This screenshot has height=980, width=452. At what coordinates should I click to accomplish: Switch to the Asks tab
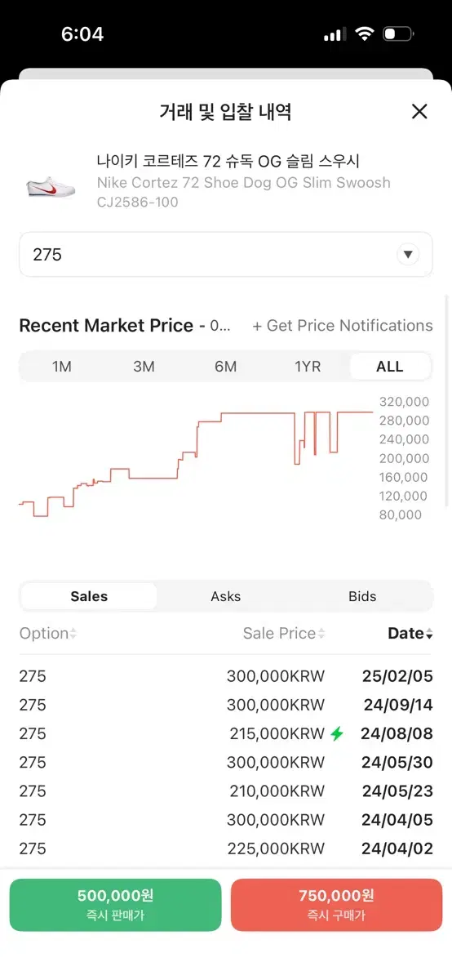(x=226, y=596)
